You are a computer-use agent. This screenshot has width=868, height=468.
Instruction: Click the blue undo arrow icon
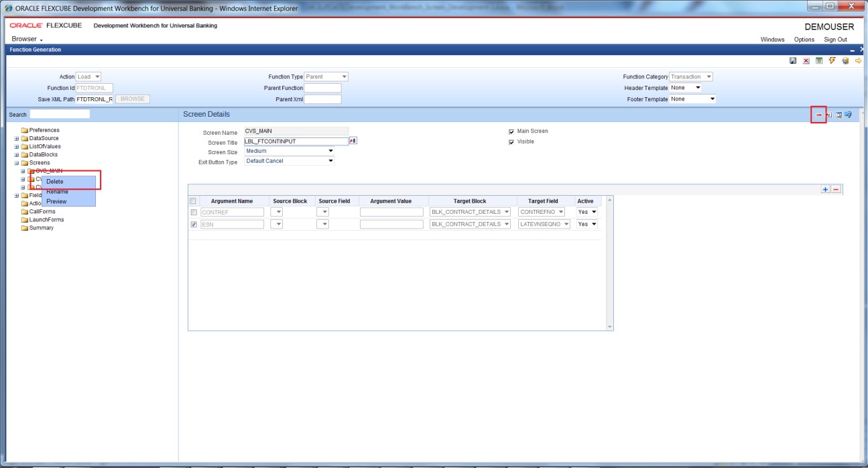coord(848,115)
